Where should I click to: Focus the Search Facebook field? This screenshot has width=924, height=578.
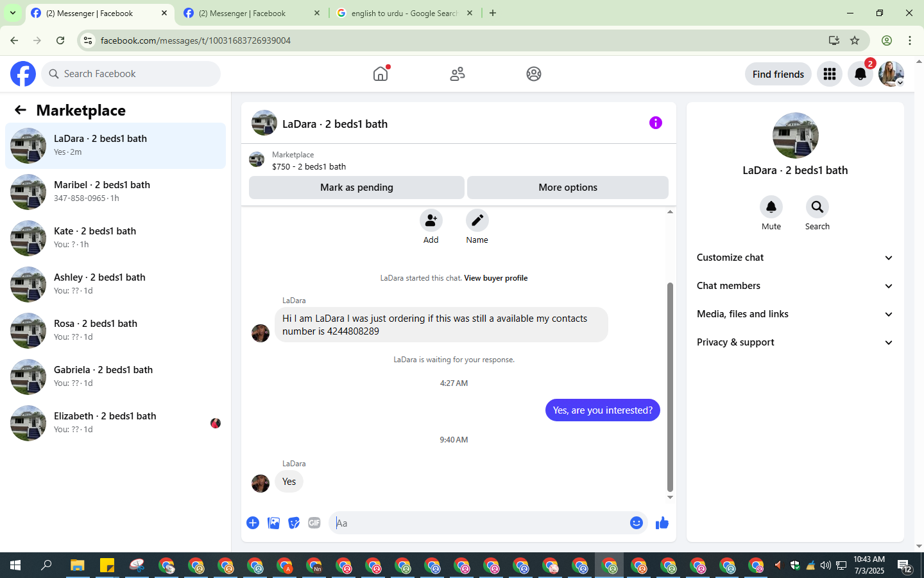pyautogui.click(x=131, y=74)
